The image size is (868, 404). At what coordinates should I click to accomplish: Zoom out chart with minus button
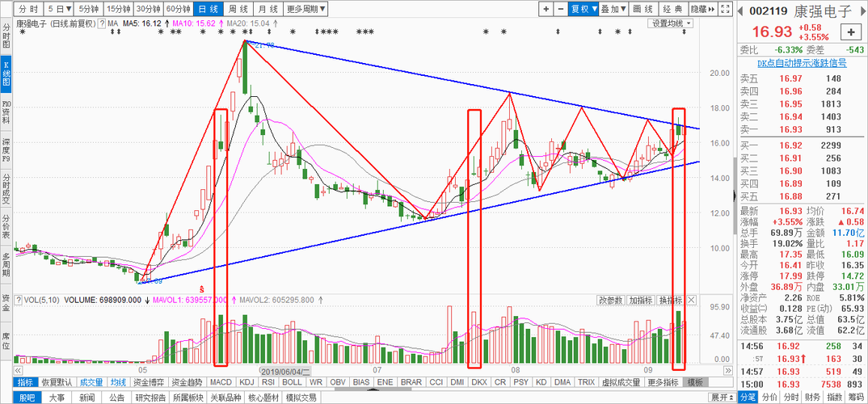point(561,9)
